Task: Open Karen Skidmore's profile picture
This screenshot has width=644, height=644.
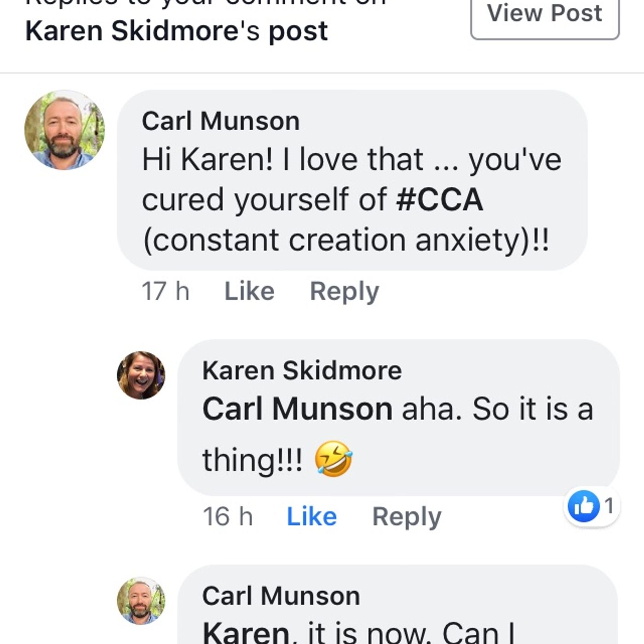Action: point(141,375)
